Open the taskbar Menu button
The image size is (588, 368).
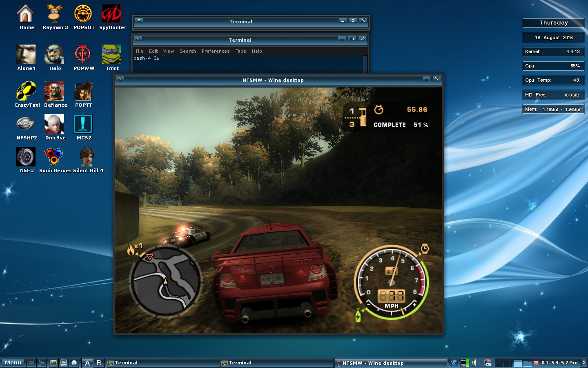point(13,363)
